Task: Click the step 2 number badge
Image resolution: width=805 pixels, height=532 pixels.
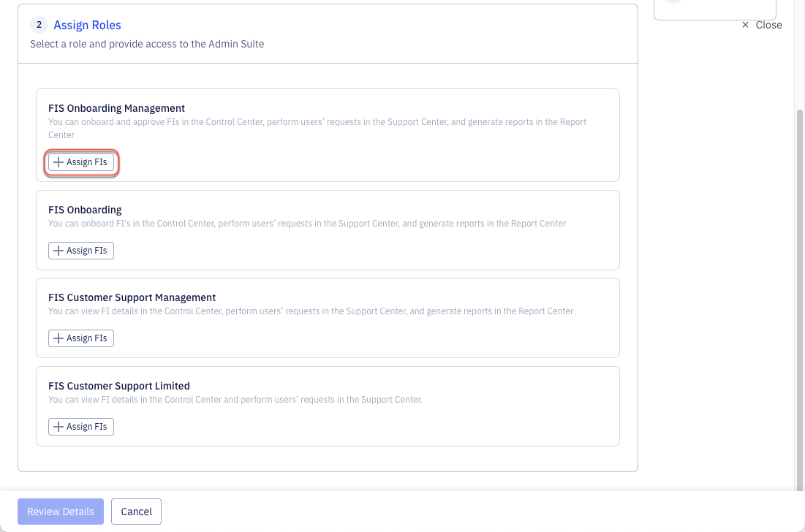Action: pyautogui.click(x=39, y=24)
